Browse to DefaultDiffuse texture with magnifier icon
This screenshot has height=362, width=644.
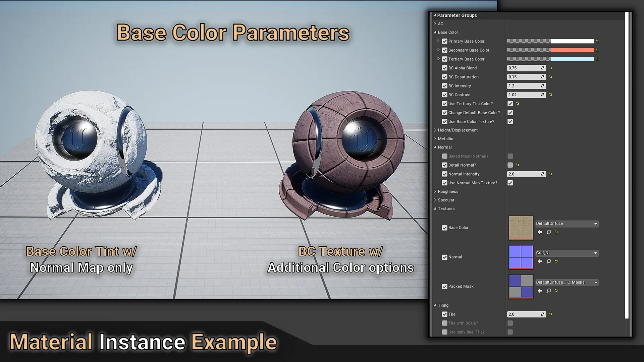click(549, 232)
